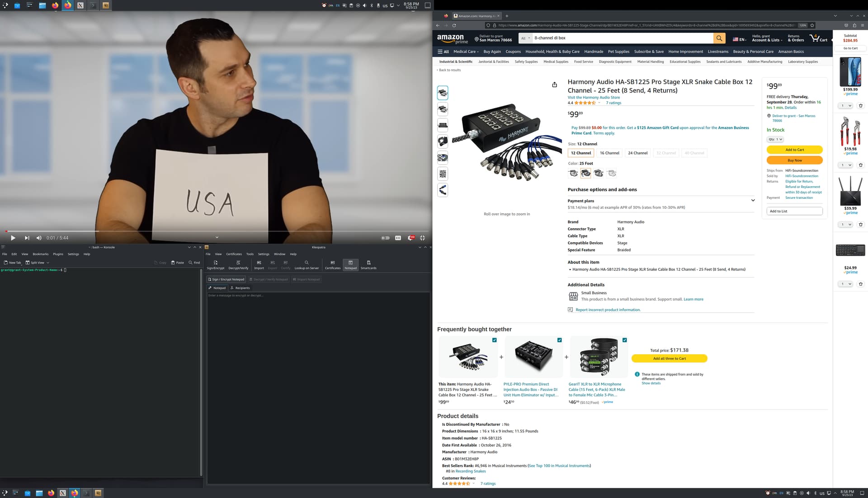868x498 pixels.
Task: Click Paste in Konsole toolbar
Action: [x=177, y=263]
